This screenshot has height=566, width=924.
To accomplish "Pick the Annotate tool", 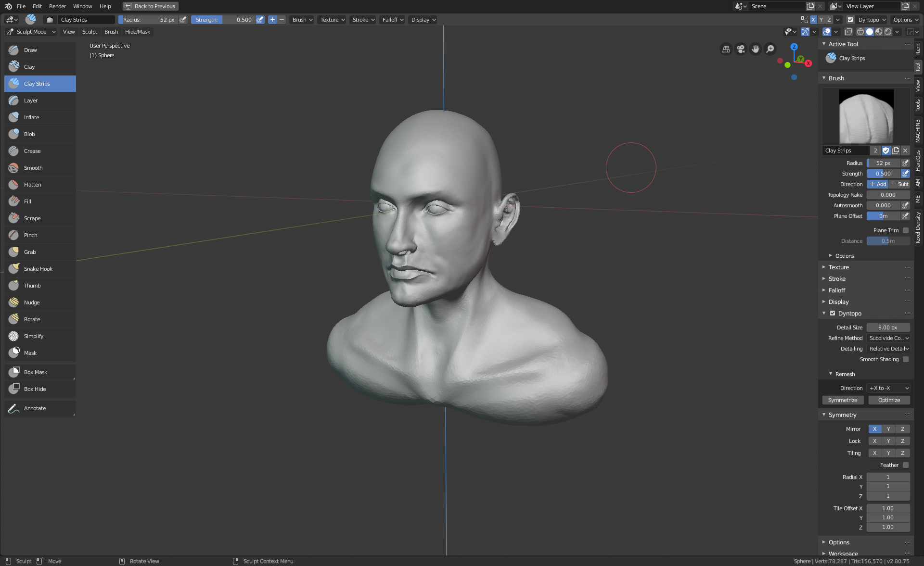I will (x=35, y=408).
